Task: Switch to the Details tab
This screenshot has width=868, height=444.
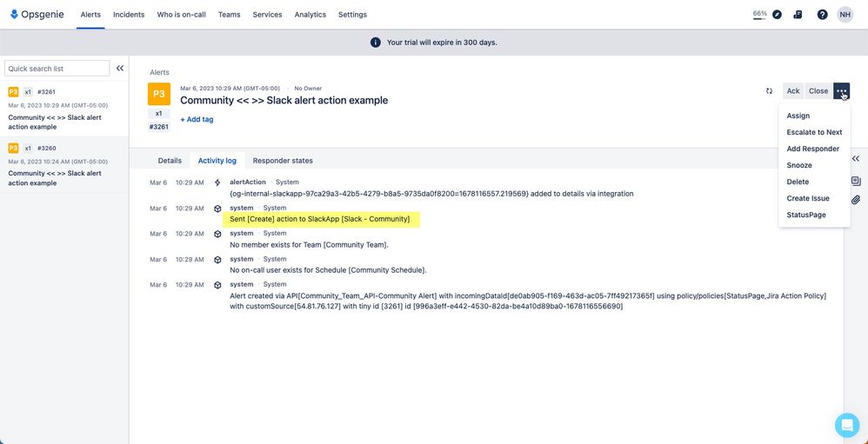Action: [x=170, y=161]
